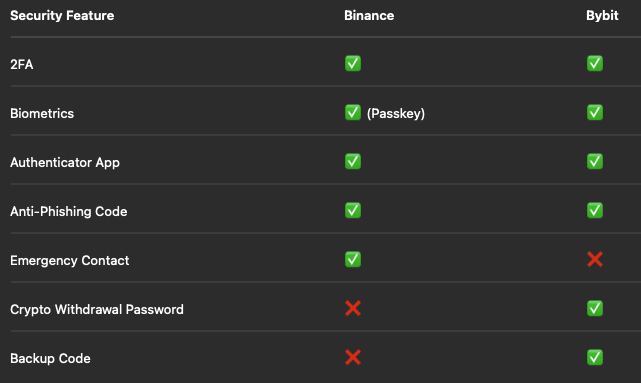The image size is (641, 383).
Task: Click Bybit's red cross for Emergency Contact
Action: tap(595, 260)
